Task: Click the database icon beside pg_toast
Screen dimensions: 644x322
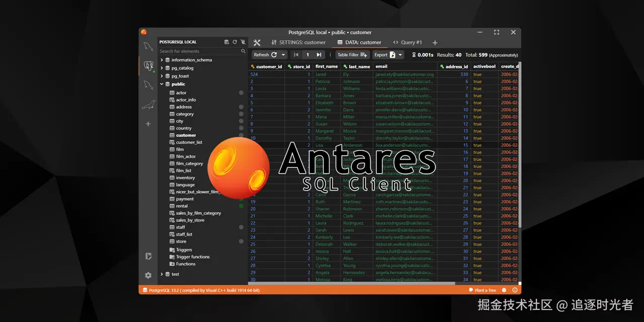Action: tap(168, 76)
